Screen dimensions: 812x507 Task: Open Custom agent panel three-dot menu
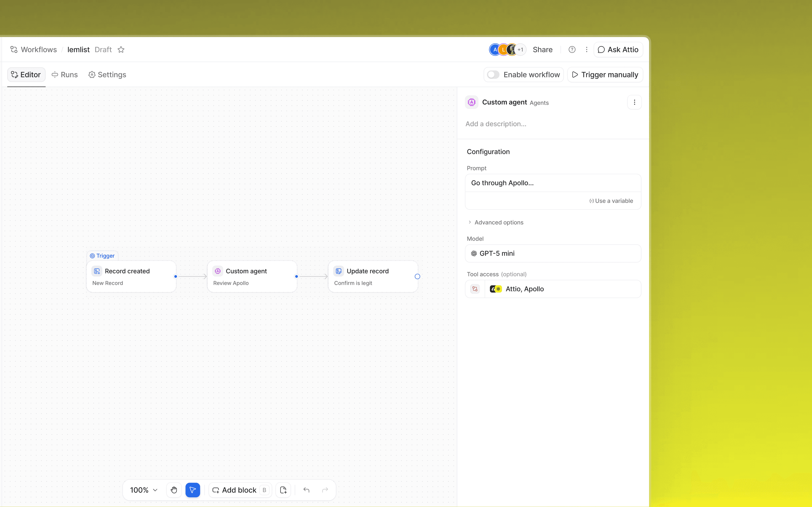tap(634, 102)
